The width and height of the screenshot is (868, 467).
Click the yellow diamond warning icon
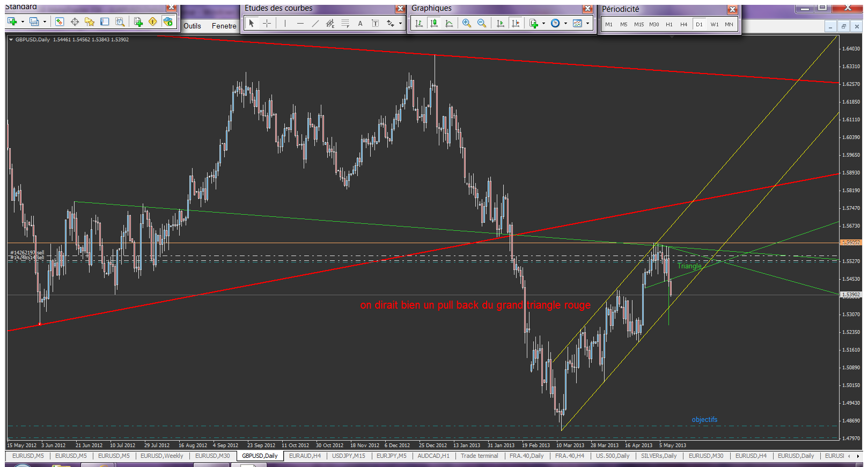(153, 21)
